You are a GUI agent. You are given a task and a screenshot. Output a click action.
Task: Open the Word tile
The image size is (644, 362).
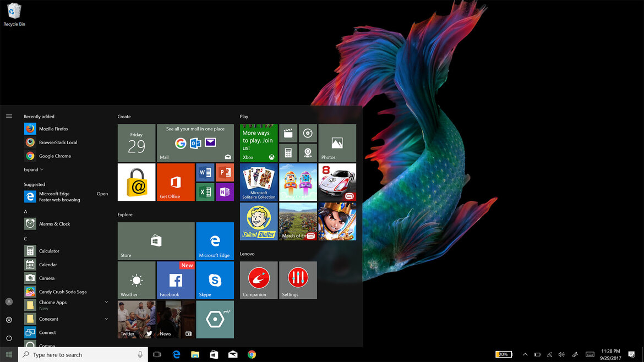click(205, 172)
